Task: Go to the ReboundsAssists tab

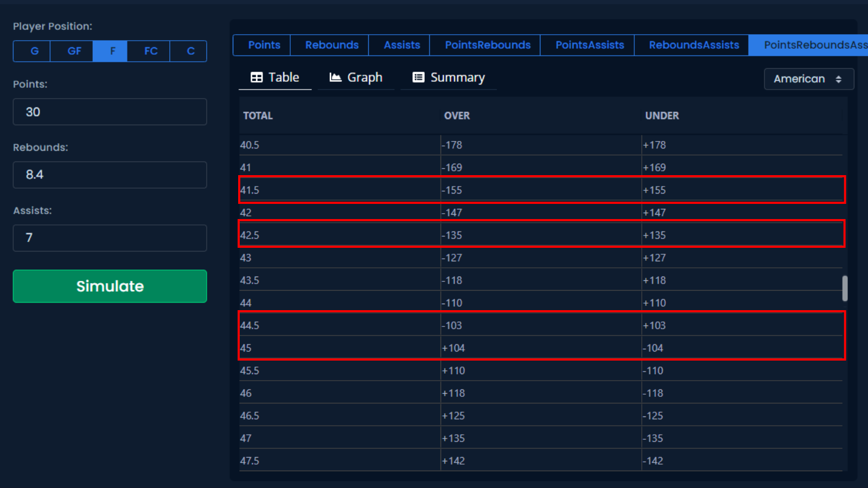Action: tap(693, 45)
